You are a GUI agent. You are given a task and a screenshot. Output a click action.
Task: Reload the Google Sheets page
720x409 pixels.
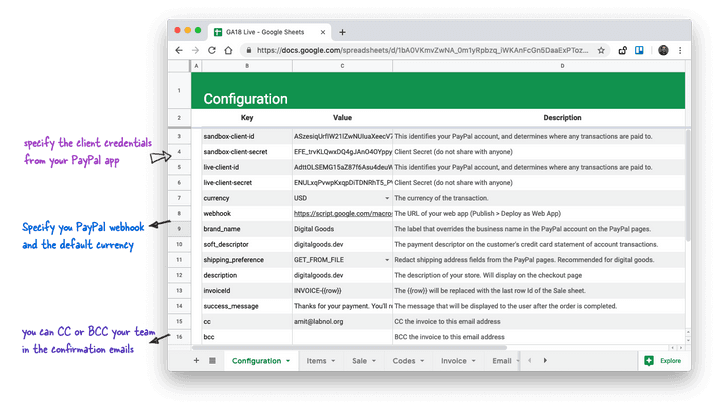[212, 50]
